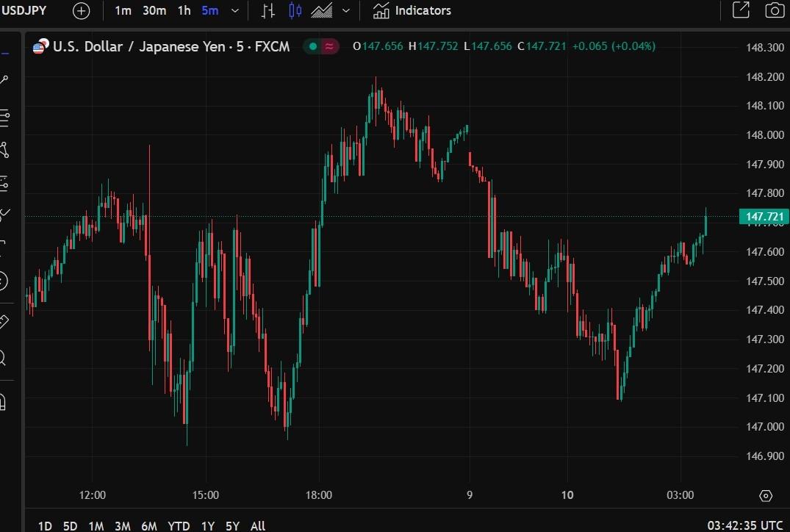Viewport: 790px width, 532px height.
Task: Click the 148.300 price scale label
Action: pos(765,47)
